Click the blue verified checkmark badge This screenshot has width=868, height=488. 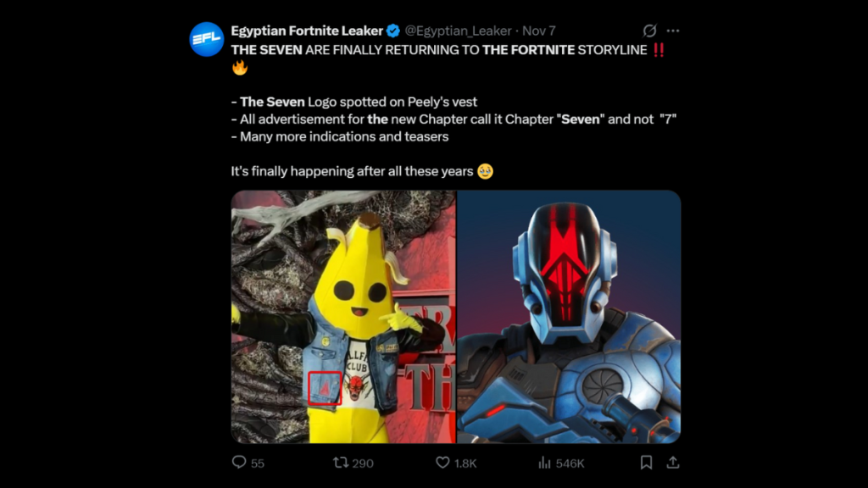[x=392, y=30]
